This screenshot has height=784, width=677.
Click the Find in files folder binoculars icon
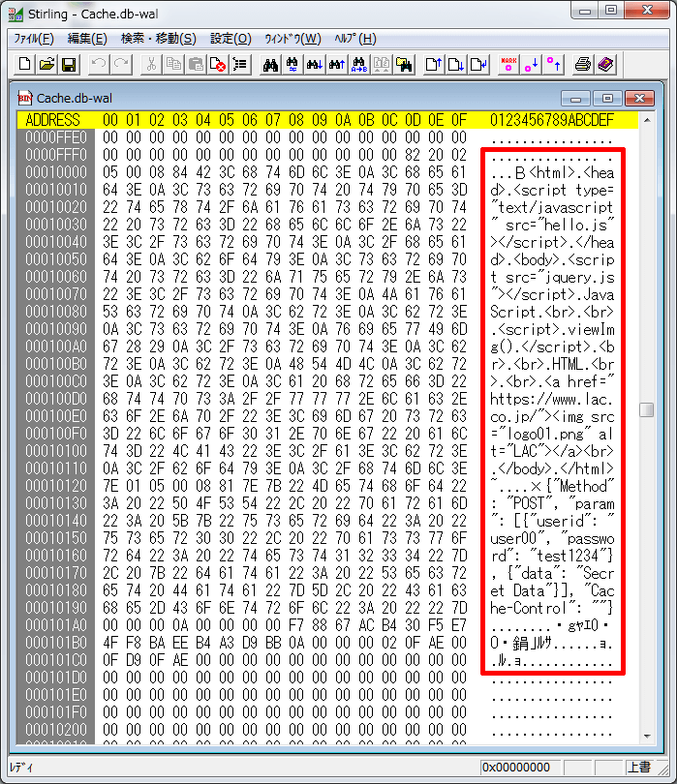(404, 65)
